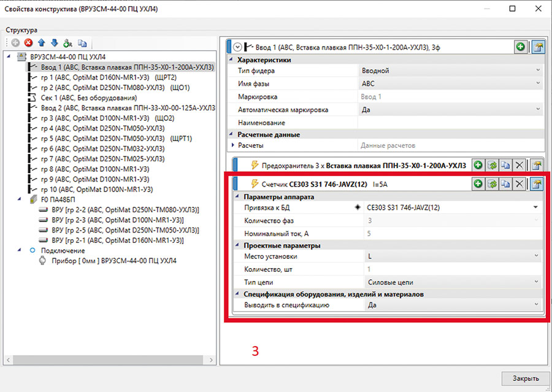Image resolution: width=552 pixels, height=392 pixels.
Task: Collapse the Подключение tree node
Action: [x=20, y=250]
